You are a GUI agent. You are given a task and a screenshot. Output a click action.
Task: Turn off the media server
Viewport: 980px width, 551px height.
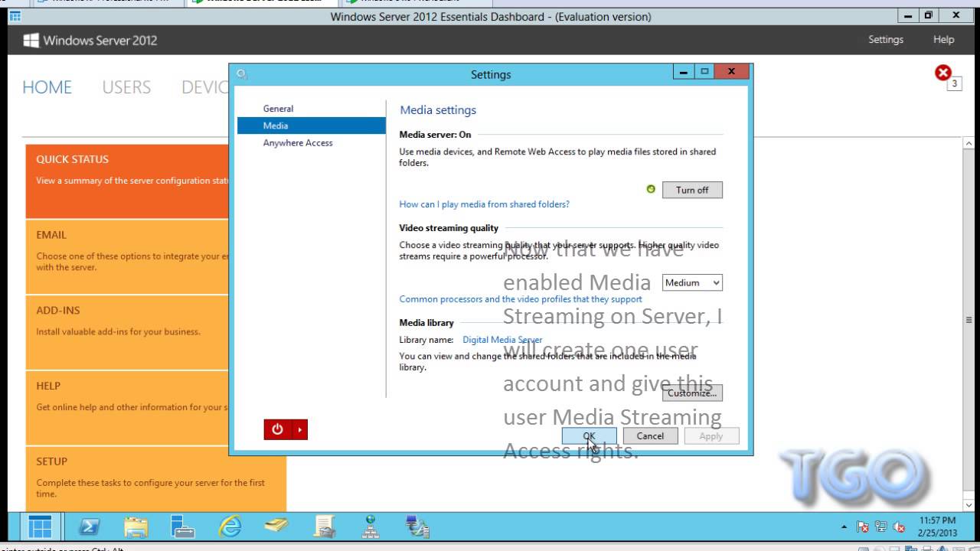coord(692,190)
